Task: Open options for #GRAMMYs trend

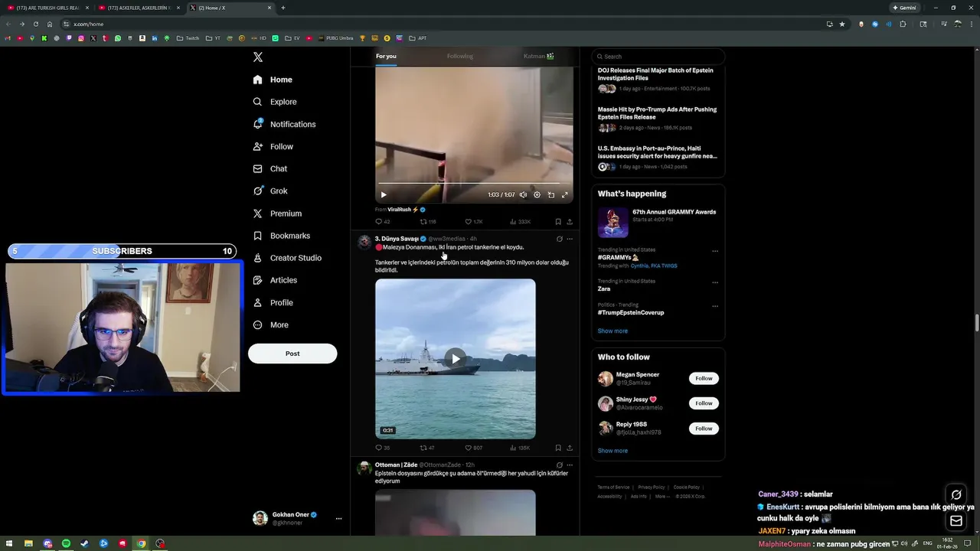Action: point(715,251)
